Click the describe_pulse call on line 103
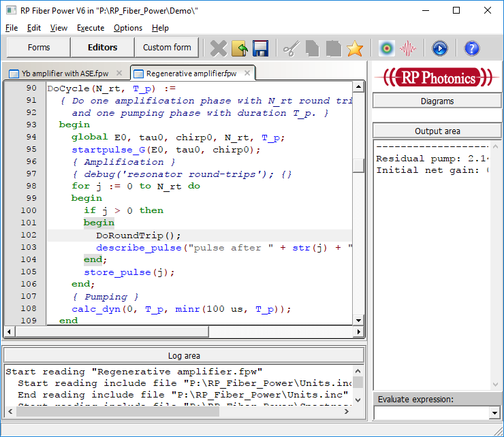The width and height of the screenshot is (504, 437). pyautogui.click(x=224, y=248)
